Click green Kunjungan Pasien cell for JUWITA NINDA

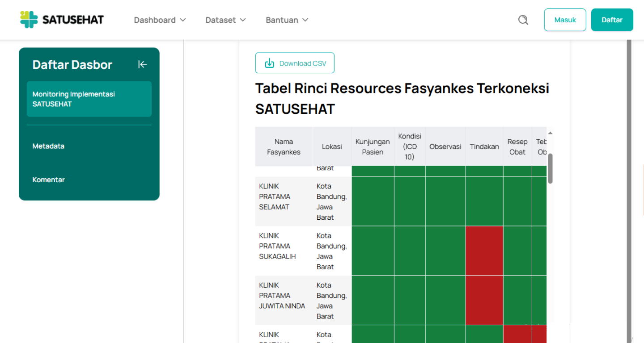(x=373, y=300)
